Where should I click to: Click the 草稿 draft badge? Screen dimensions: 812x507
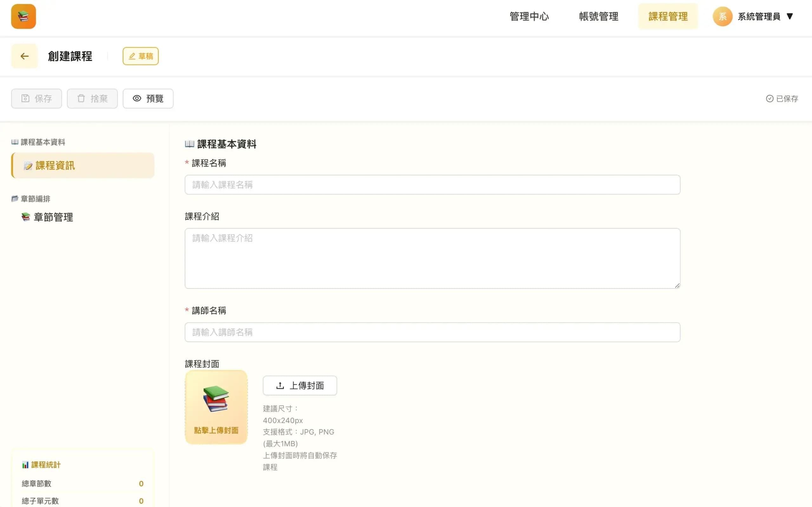pyautogui.click(x=140, y=56)
